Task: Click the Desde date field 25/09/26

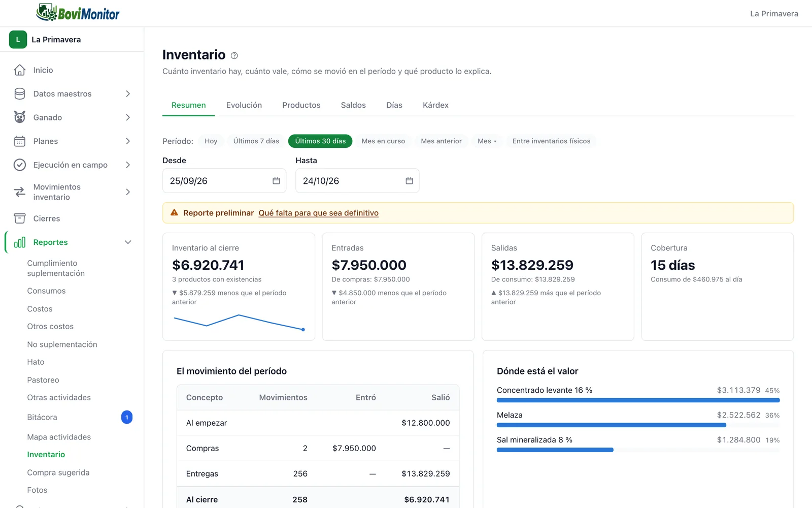Action: click(224, 181)
